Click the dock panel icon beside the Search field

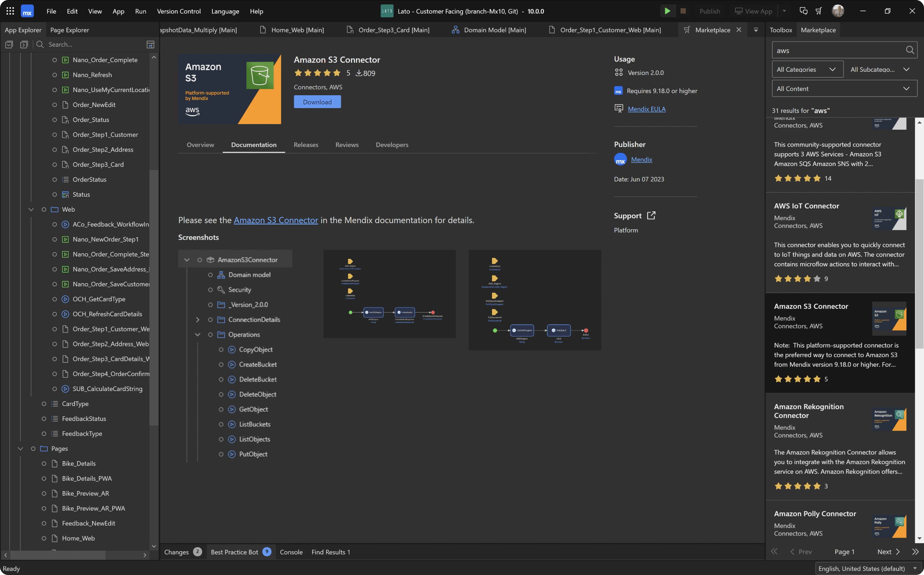click(150, 44)
